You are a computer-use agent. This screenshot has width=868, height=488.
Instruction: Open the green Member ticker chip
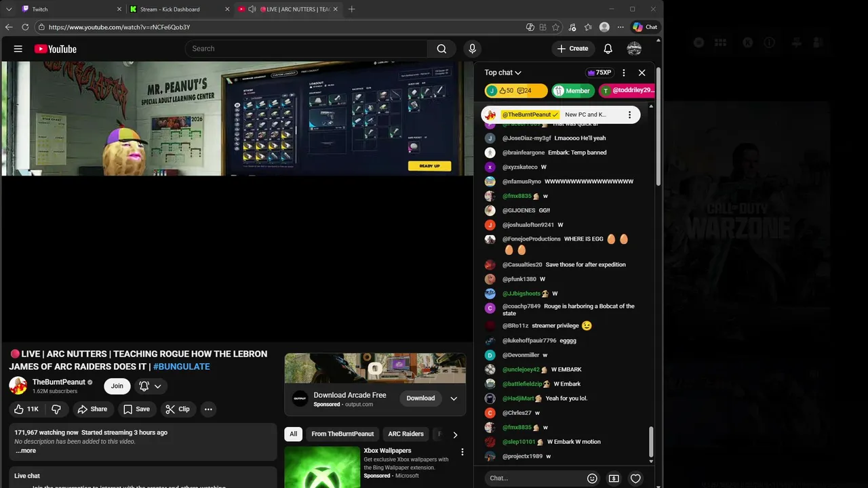click(573, 91)
